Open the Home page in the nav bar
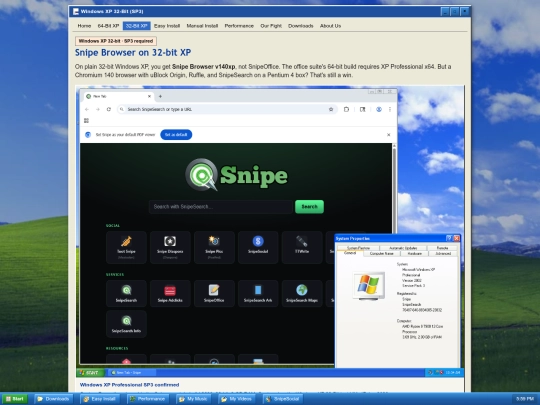The width and height of the screenshot is (540, 405). [84, 26]
